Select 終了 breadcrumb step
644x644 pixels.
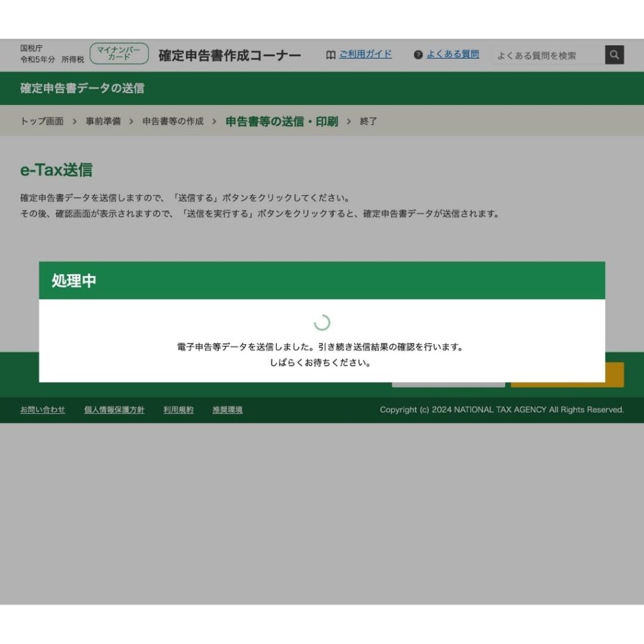[x=369, y=121]
